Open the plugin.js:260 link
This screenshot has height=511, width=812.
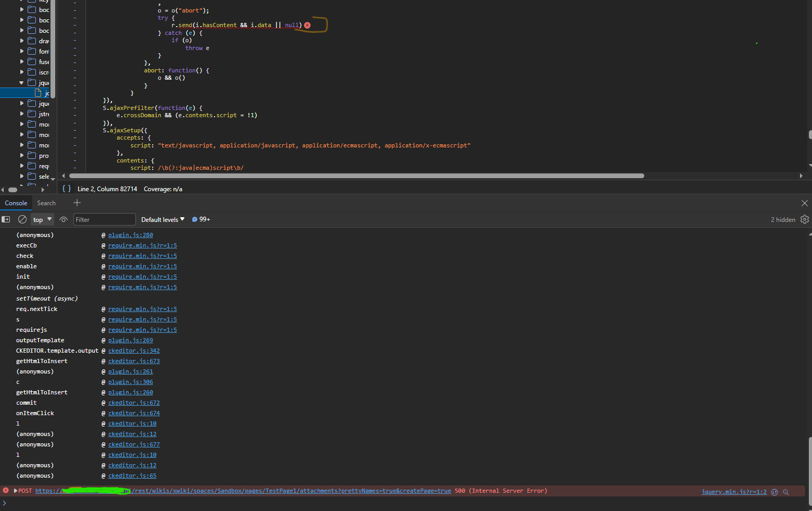coord(131,392)
